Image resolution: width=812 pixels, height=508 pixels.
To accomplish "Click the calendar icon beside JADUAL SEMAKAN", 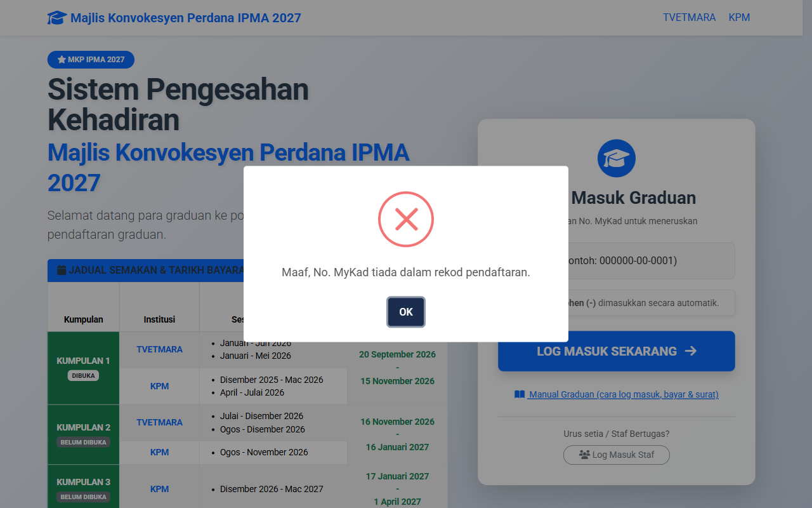I will [62, 270].
